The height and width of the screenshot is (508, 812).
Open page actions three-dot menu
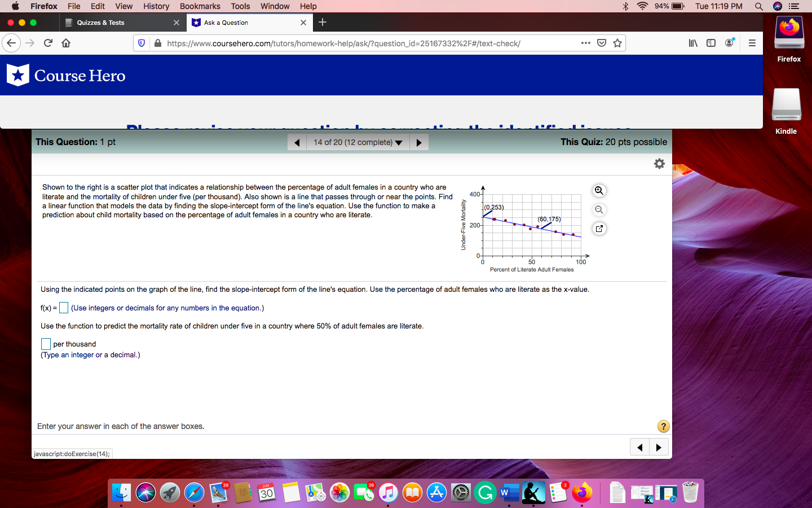coord(586,43)
